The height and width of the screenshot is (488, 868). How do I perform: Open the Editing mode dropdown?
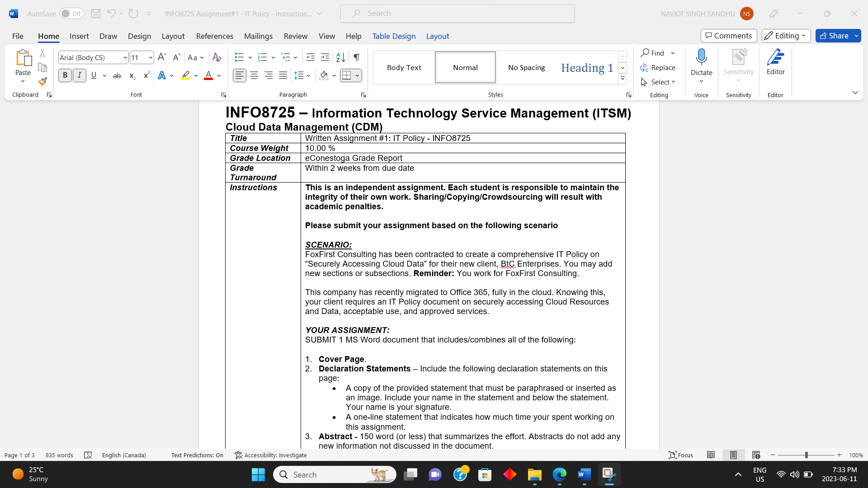coord(786,36)
